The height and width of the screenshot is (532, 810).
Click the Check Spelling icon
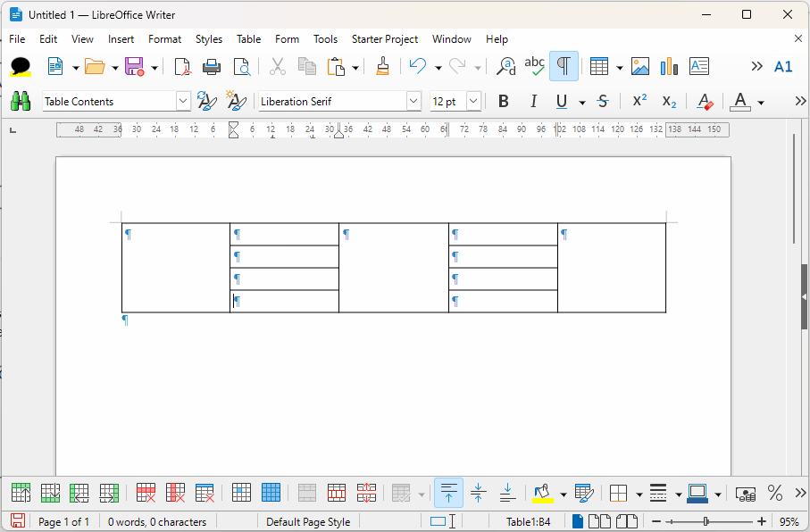pyautogui.click(x=534, y=66)
